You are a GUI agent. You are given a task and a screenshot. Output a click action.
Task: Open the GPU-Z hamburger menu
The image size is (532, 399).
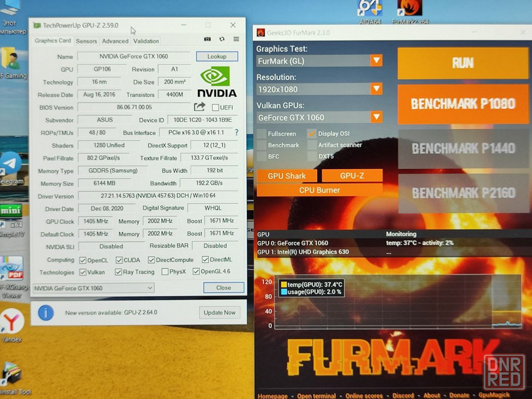click(x=236, y=39)
